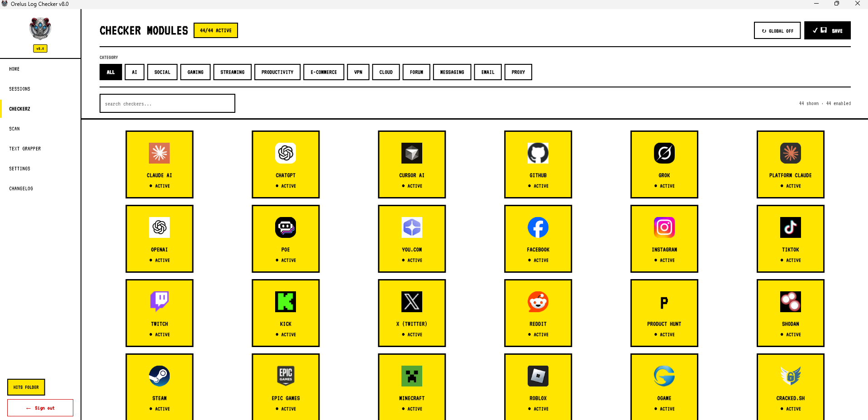Image resolution: width=868 pixels, height=420 pixels.
Task: Toggle the Kick active status
Action: [286, 335]
